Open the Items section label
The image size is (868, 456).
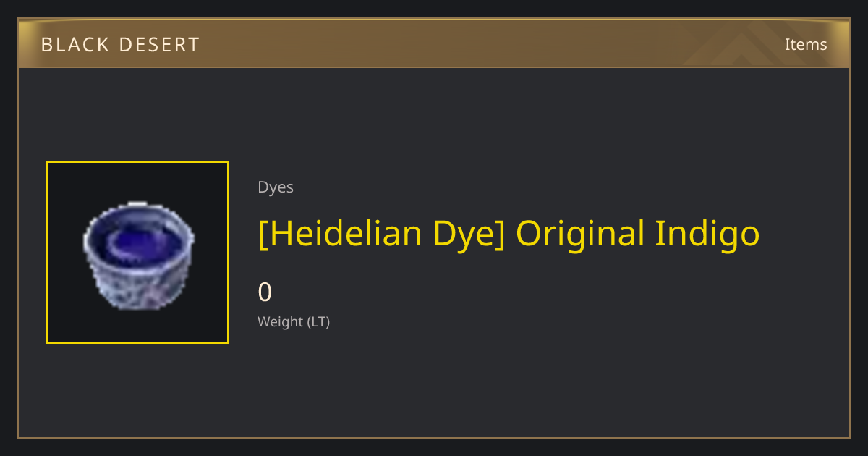806,44
